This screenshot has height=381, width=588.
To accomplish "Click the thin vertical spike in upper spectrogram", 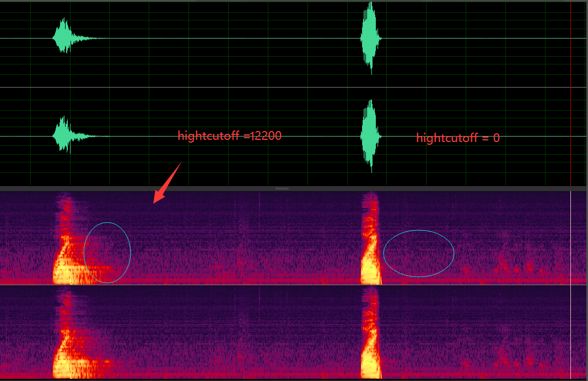I will pos(259,202).
